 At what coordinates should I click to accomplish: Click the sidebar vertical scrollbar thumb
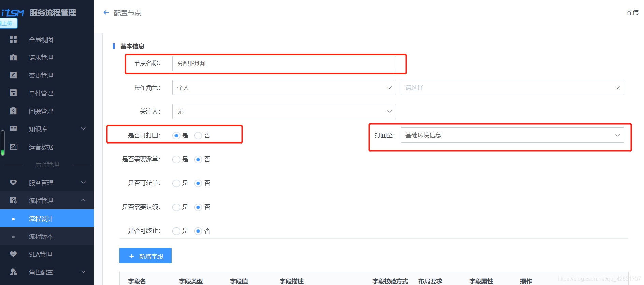(x=3, y=143)
